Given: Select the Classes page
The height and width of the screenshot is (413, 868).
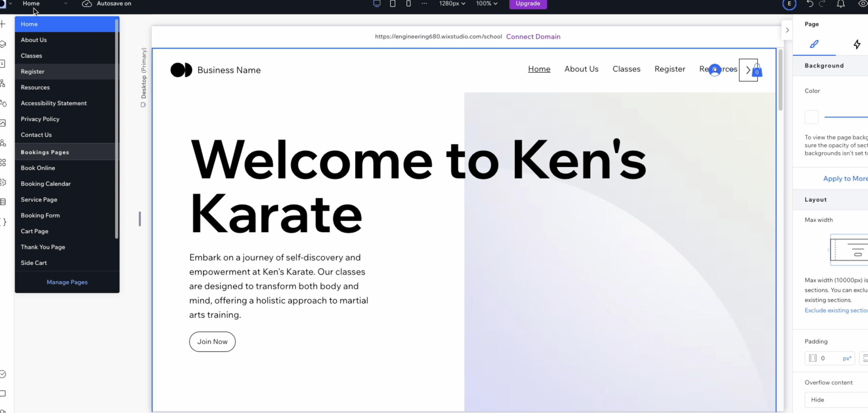Looking at the screenshot, I should [65, 56].
